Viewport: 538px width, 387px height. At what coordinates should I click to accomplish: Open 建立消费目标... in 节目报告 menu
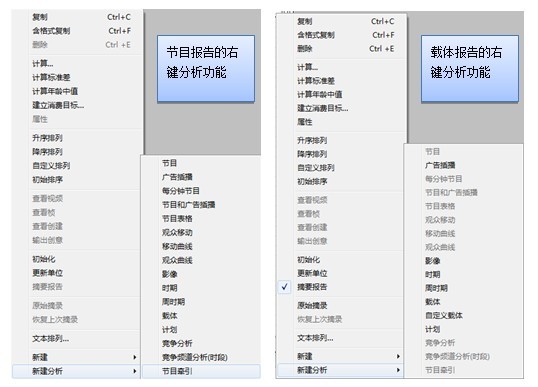(x=58, y=105)
